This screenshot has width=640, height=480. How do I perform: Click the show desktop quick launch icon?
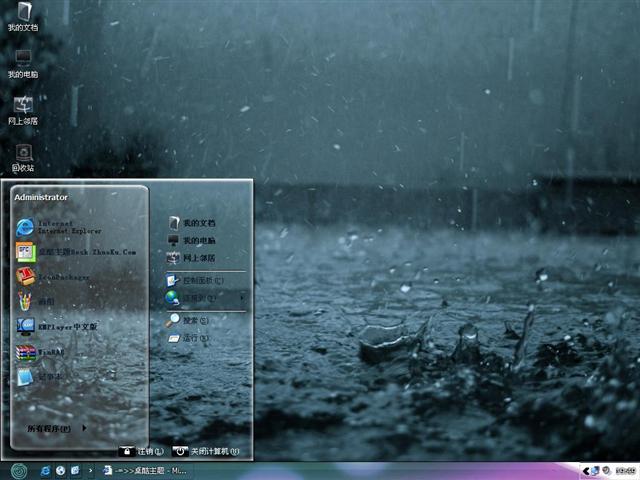tap(76, 471)
